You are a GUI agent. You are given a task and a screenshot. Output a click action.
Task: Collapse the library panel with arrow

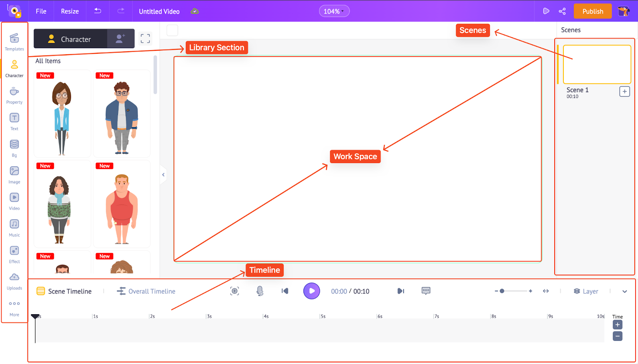click(163, 175)
